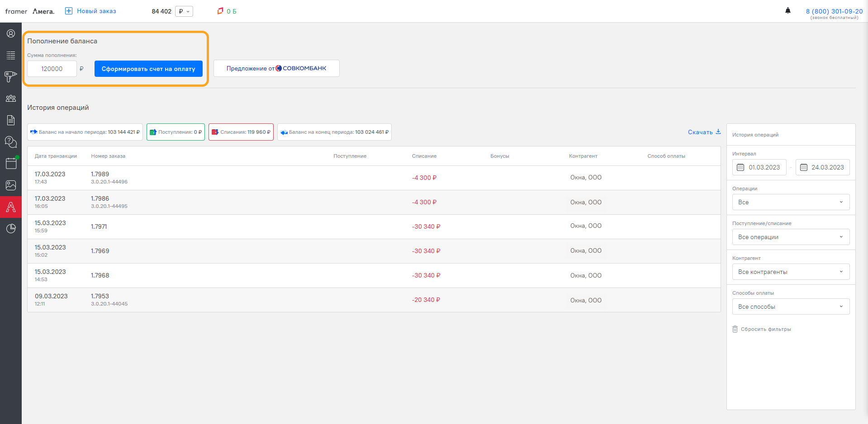Click the -20 340 ₽ amount in 09.03.2023 row
This screenshot has height=424, width=868.
click(x=426, y=300)
